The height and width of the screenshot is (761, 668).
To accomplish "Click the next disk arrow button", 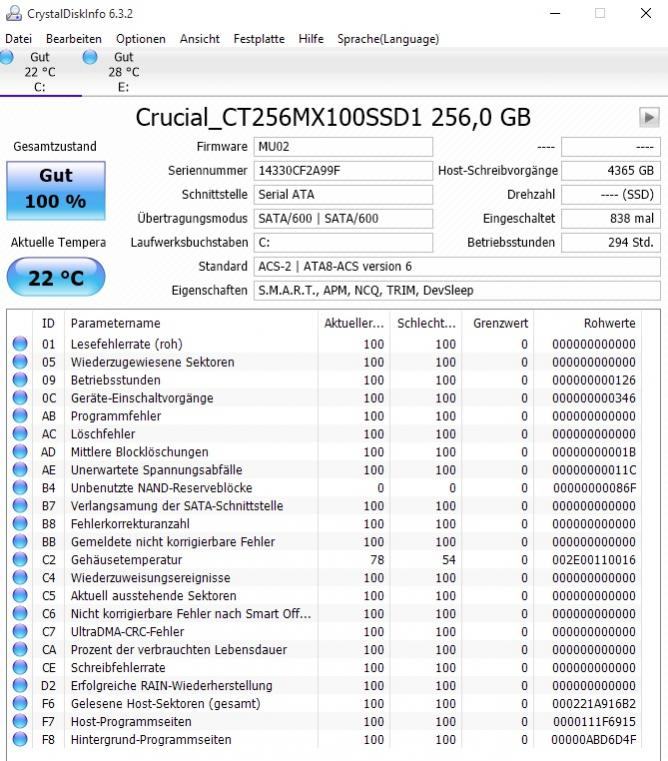I will [649, 117].
